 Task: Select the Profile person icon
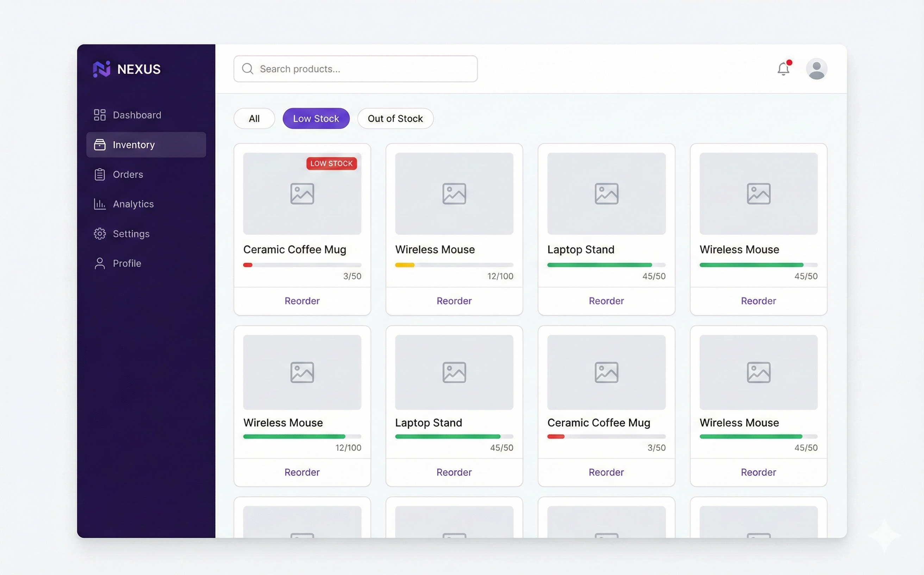click(100, 263)
